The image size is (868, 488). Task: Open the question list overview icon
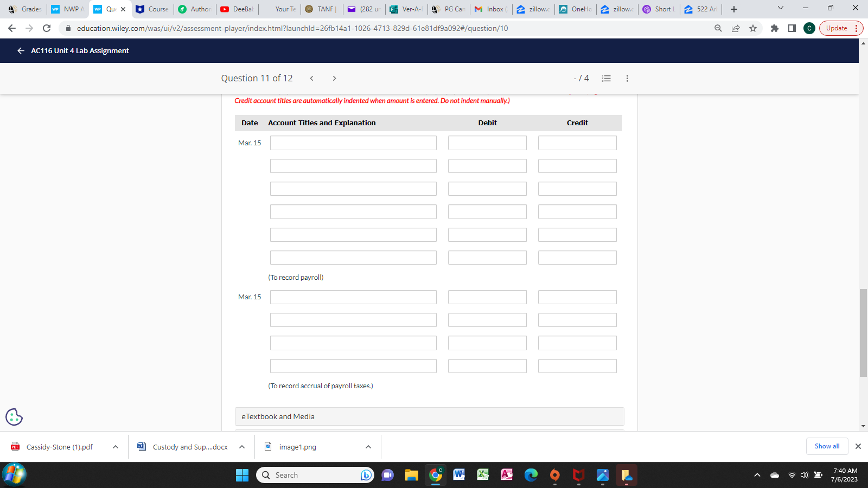[x=606, y=78]
